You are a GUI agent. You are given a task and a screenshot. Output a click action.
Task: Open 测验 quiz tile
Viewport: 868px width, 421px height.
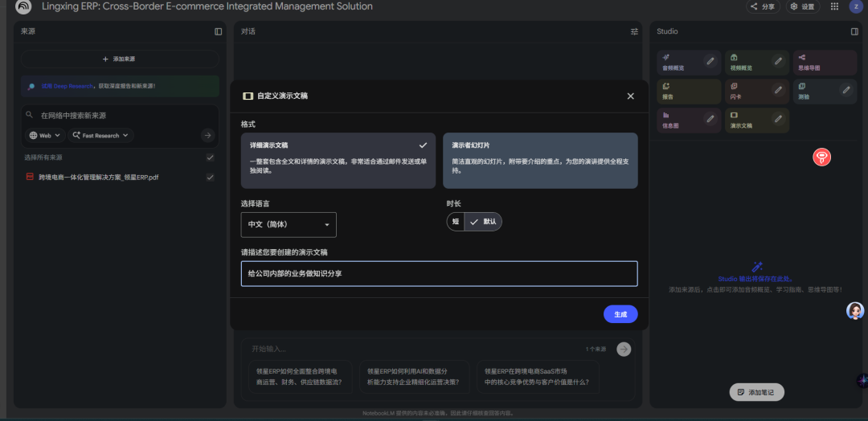coord(825,92)
